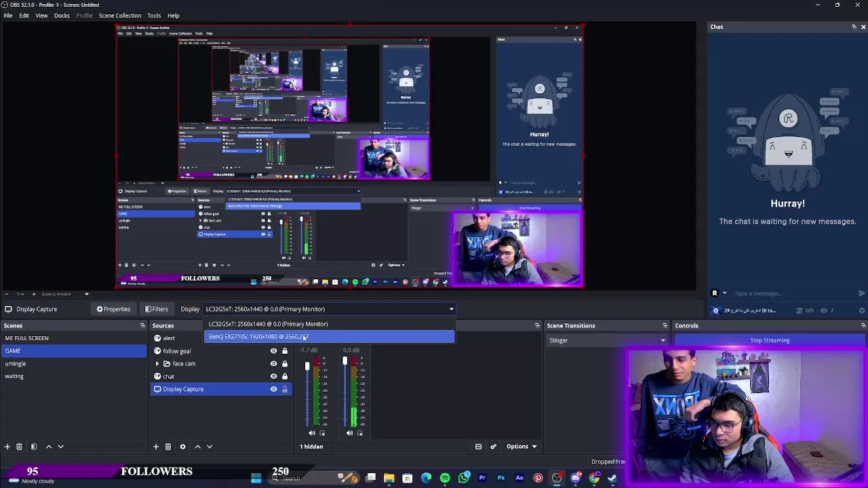The image size is (868, 488).
Task: Pop out the Chat dock
Action: pos(854,27)
